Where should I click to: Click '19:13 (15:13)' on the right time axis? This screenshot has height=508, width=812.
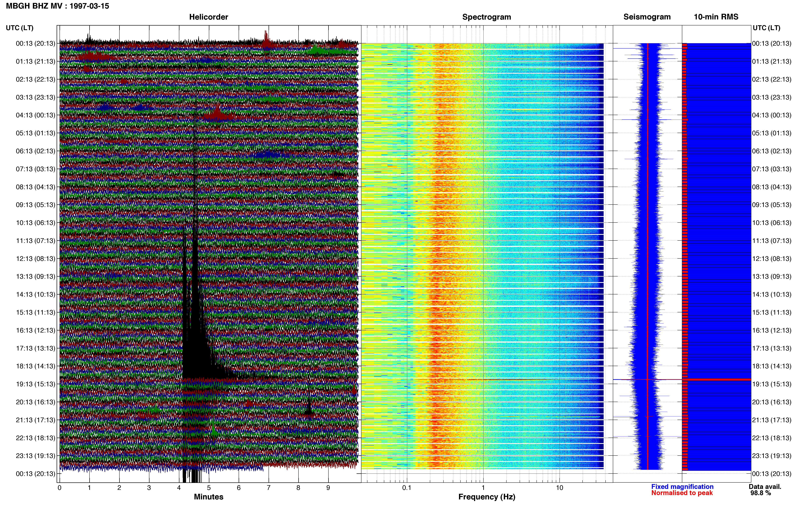coord(772,384)
